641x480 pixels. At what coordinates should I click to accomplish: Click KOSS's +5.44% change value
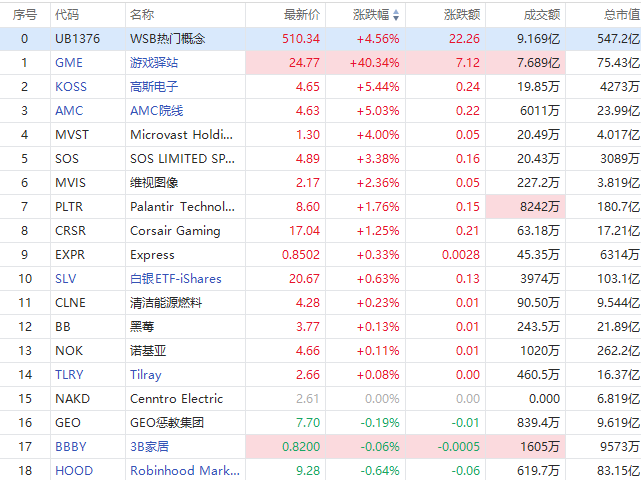(x=378, y=87)
